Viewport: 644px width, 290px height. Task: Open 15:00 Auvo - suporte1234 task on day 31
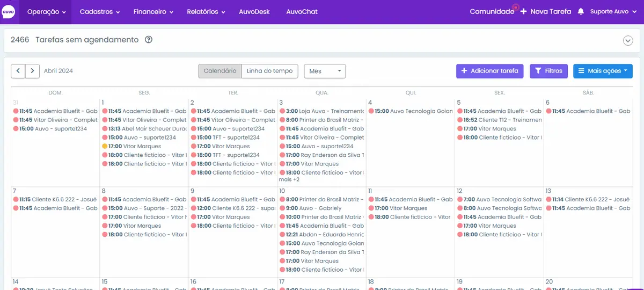tap(50, 129)
